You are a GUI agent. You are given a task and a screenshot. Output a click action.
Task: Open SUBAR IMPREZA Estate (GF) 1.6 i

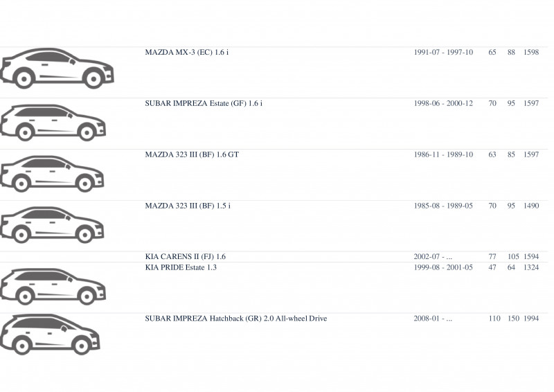point(204,104)
